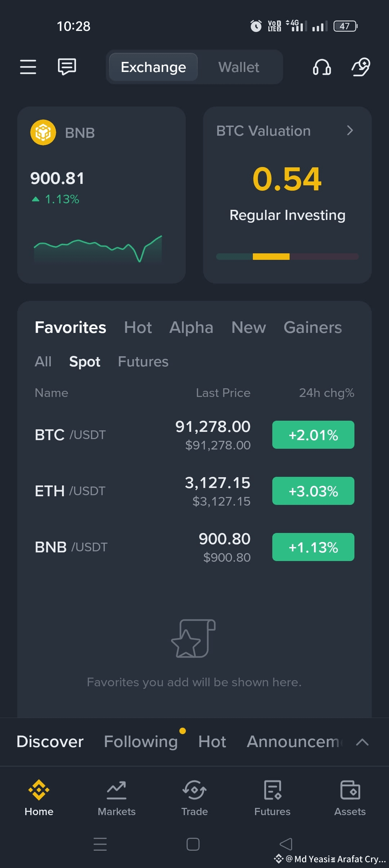Filter favorites by Futures
The width and height of the screenshot is (389, 868).
(143, 362)
